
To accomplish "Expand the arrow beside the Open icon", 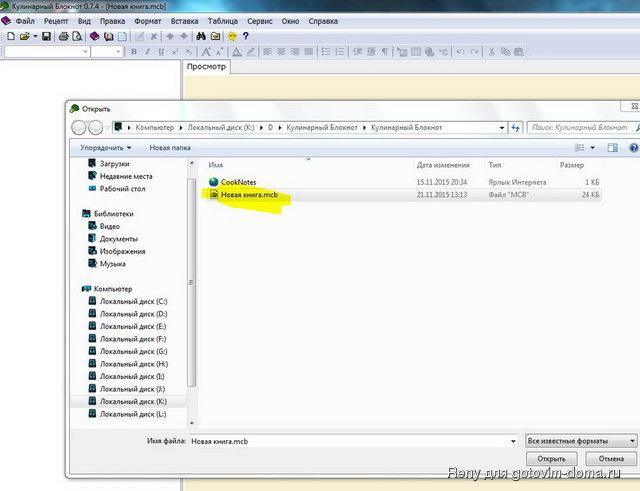I will (35, 36).
